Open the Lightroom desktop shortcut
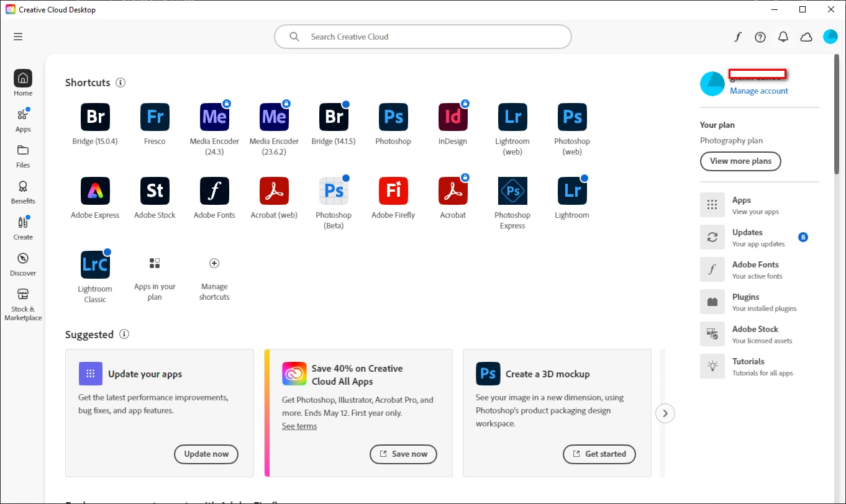 [572, 191]
